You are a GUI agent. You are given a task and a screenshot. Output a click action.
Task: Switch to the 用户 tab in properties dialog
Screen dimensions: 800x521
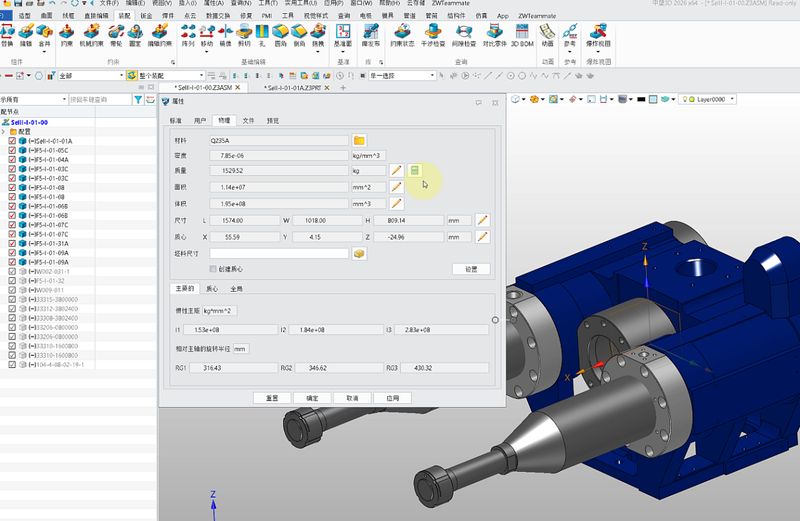(200, 120)
